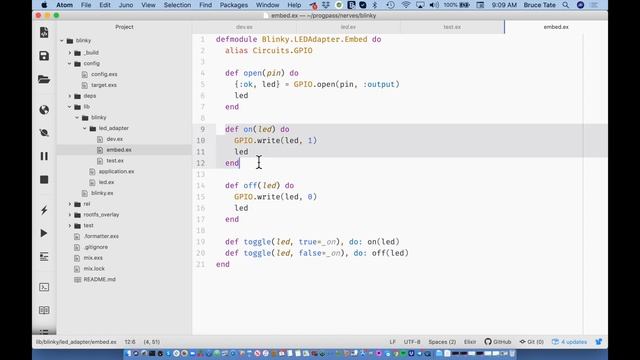Click the lib/blinky/led_adapter/embed.ex path in status bar
The image size is (640, 360).
tap(76, 342)
